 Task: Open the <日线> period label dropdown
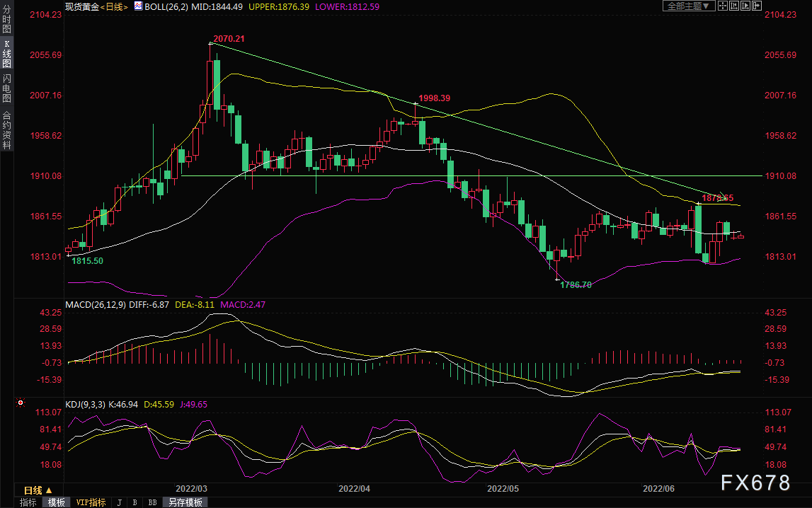click(114, 7)
